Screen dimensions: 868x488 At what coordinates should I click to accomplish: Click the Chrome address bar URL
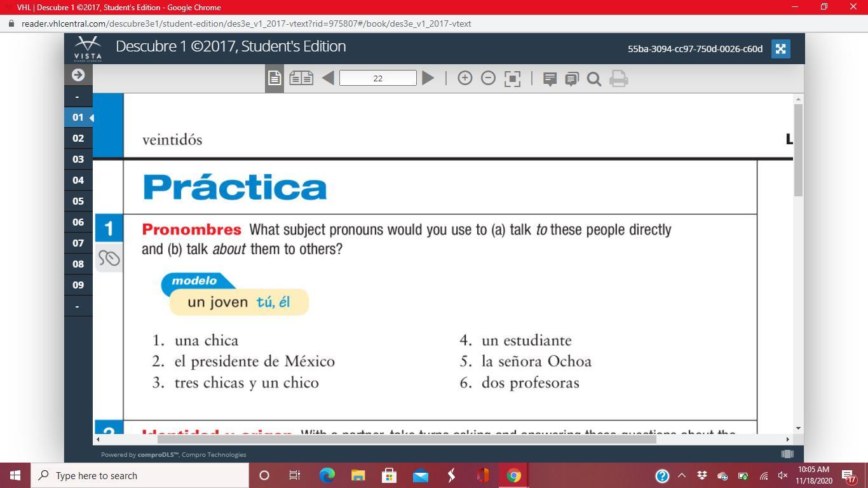247,24
